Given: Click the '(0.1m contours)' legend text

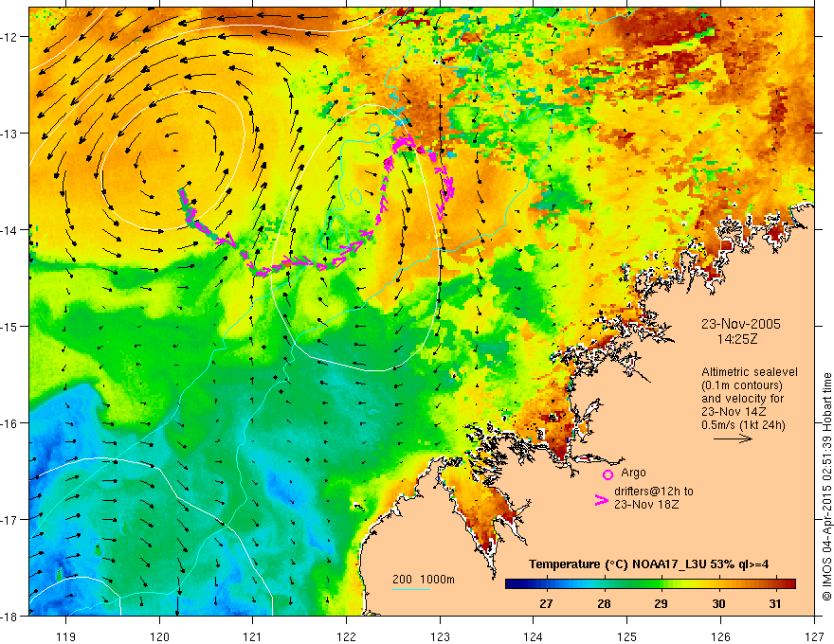Looking at the screenshot, I should (x=742, y=385).
